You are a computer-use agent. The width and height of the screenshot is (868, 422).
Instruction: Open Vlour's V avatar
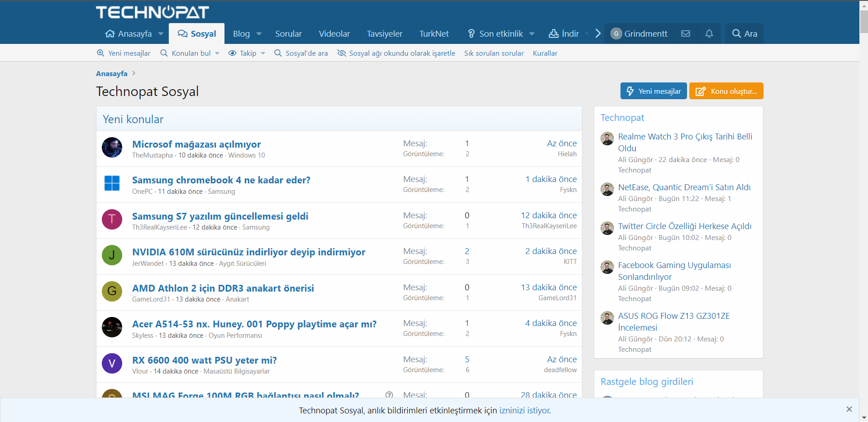coord(112,363)
